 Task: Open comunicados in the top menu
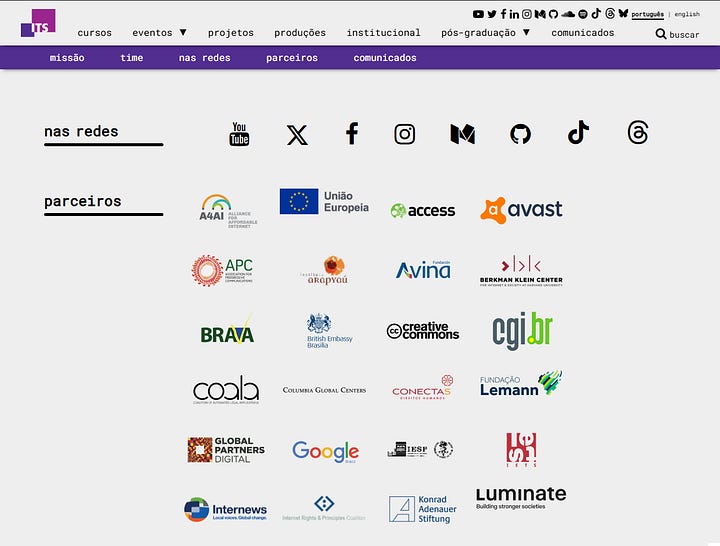tap(583, 33)
